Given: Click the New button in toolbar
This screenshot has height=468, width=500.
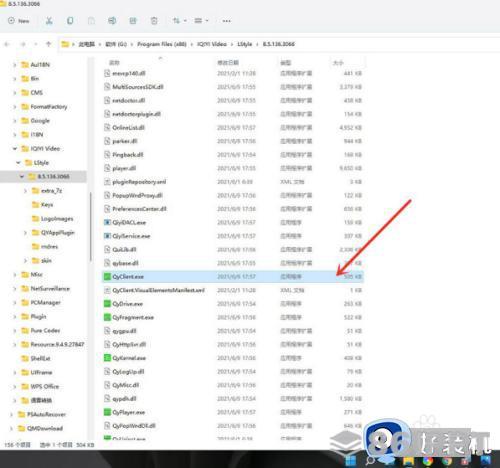Looking at the screenshot, I should tap(19, 21).
